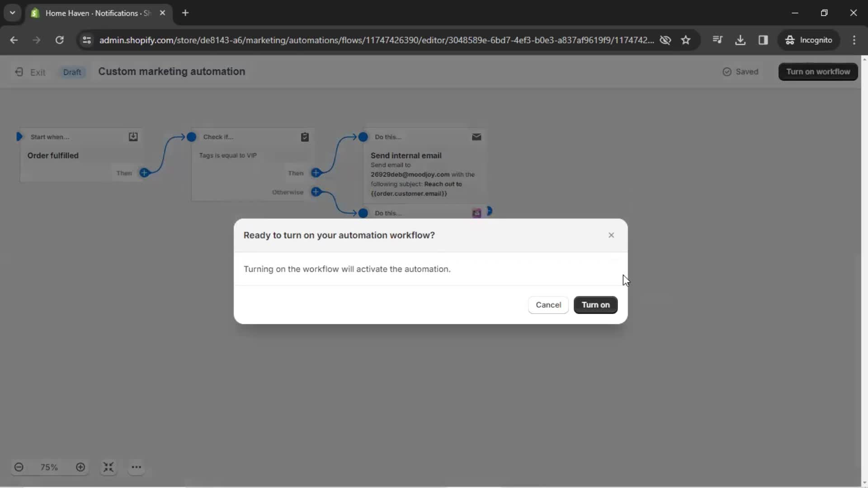Click the zoom percentage 75% control
This screenshot has height=488, width=868.
coord(49,467)
